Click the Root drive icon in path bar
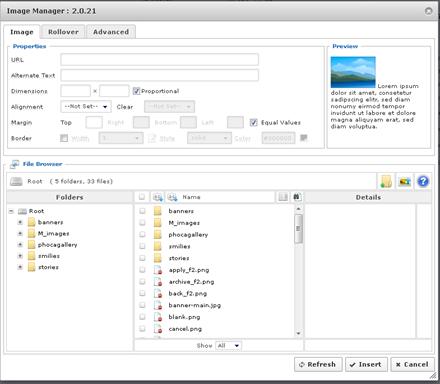440x384 pixels. (x=16, y=182)
